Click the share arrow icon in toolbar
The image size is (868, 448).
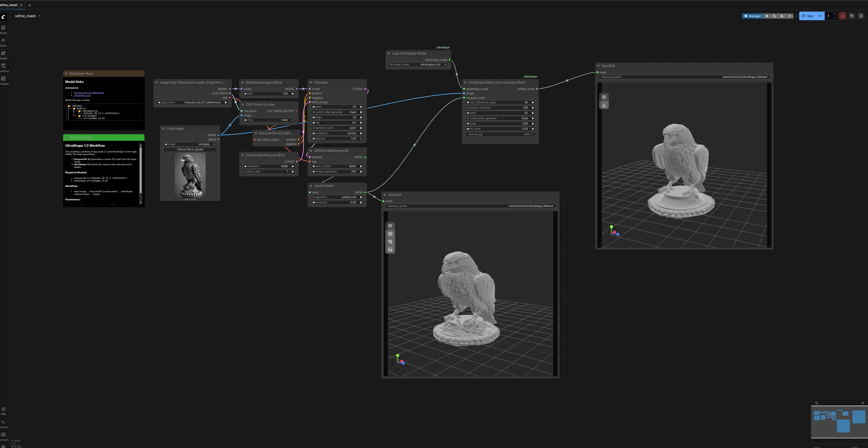789,16
